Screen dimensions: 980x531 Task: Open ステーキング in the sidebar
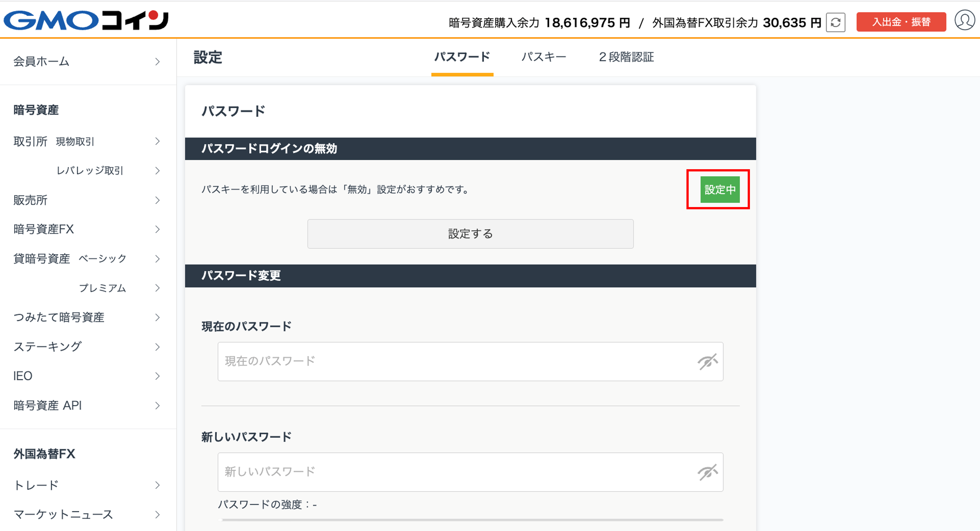[x=88, y=346]
